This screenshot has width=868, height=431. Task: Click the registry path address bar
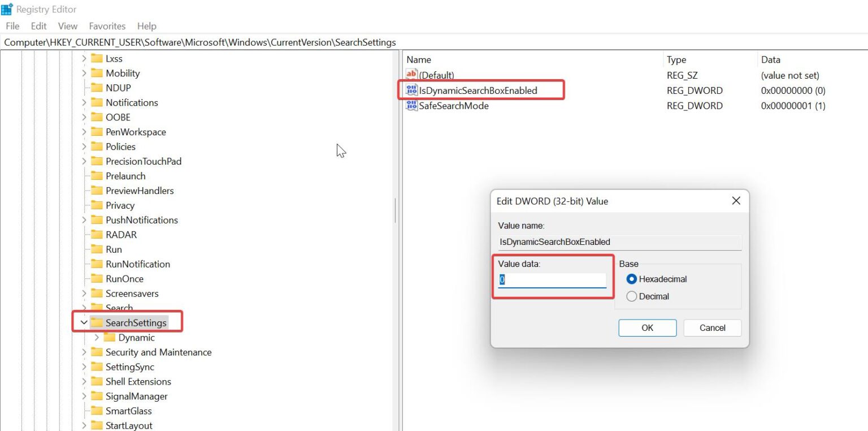pos(226,42)
